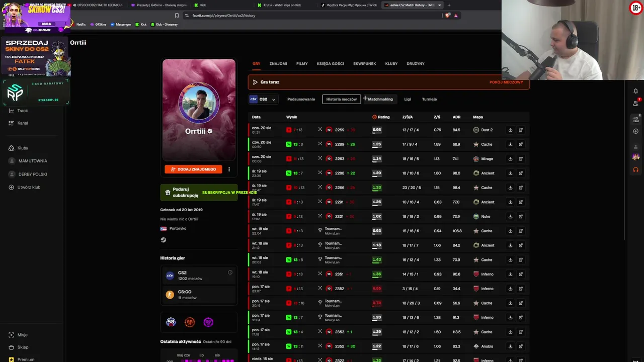The image size is (644, 362).
Task: Click the purple skill badge
Action: click(x=208, y=322)
